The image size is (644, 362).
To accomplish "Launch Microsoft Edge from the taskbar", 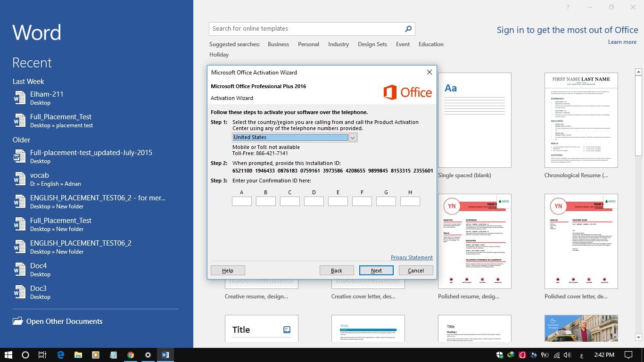I will (60, 355).
